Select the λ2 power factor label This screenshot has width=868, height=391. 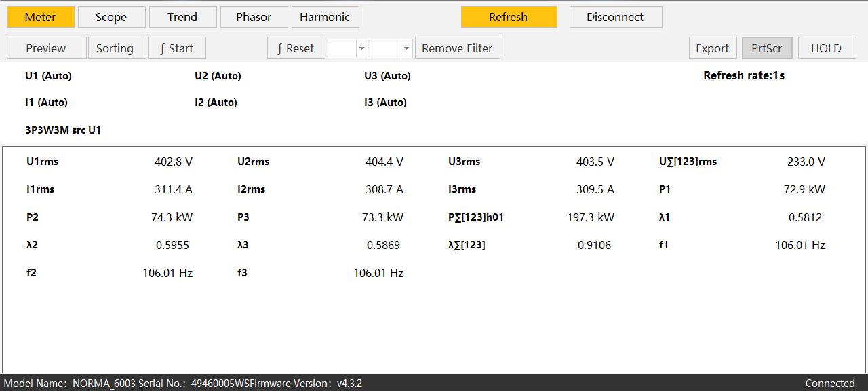[32, 245]
